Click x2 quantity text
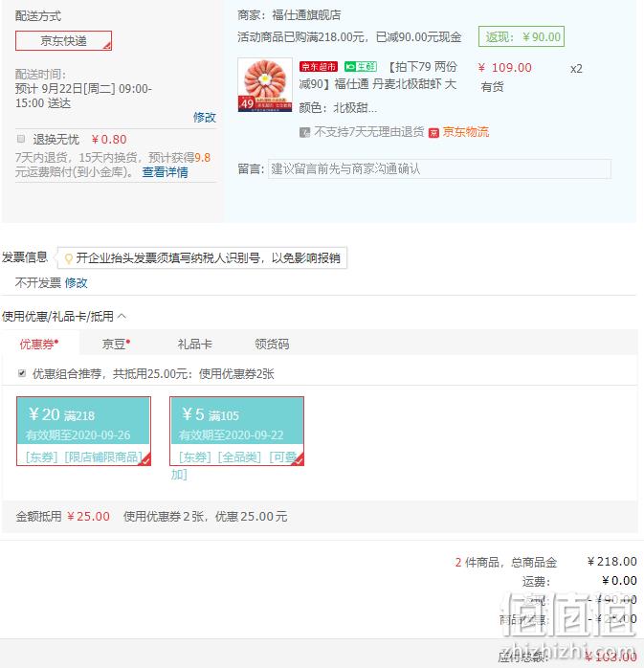This screenshot has width=644, height=668. pos(576,69)
